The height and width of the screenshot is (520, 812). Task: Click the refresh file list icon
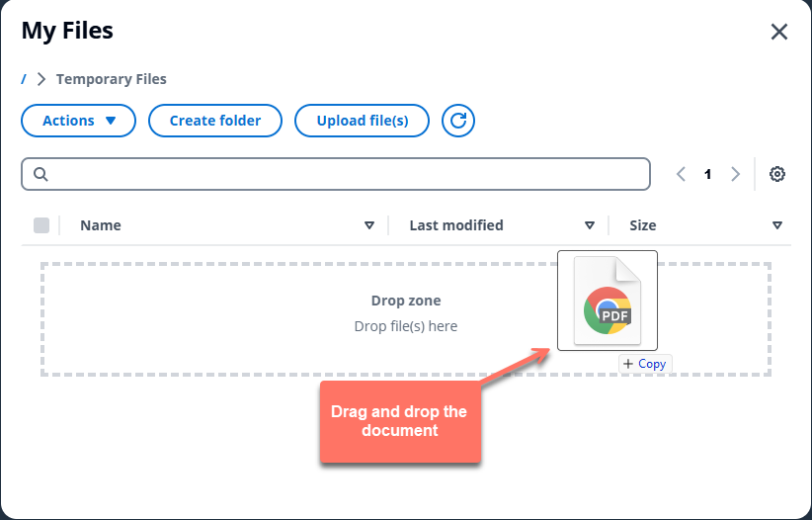click(x=457, y=121)
